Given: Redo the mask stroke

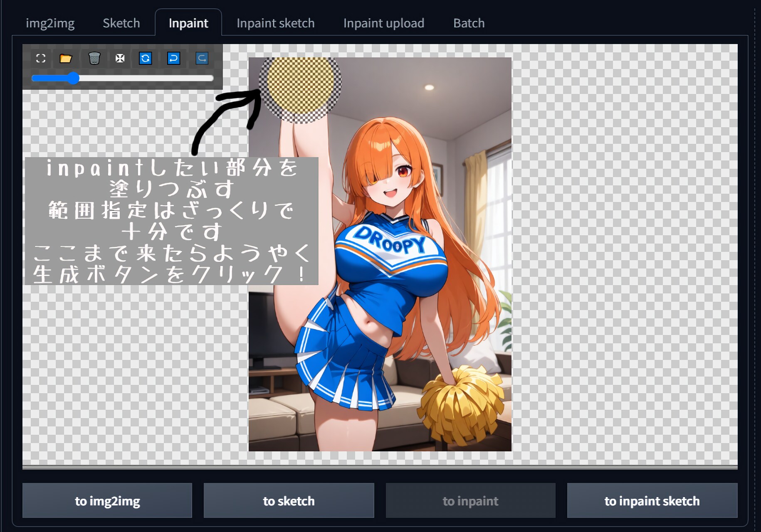Looking at the screenshot, I should point(202,58).
